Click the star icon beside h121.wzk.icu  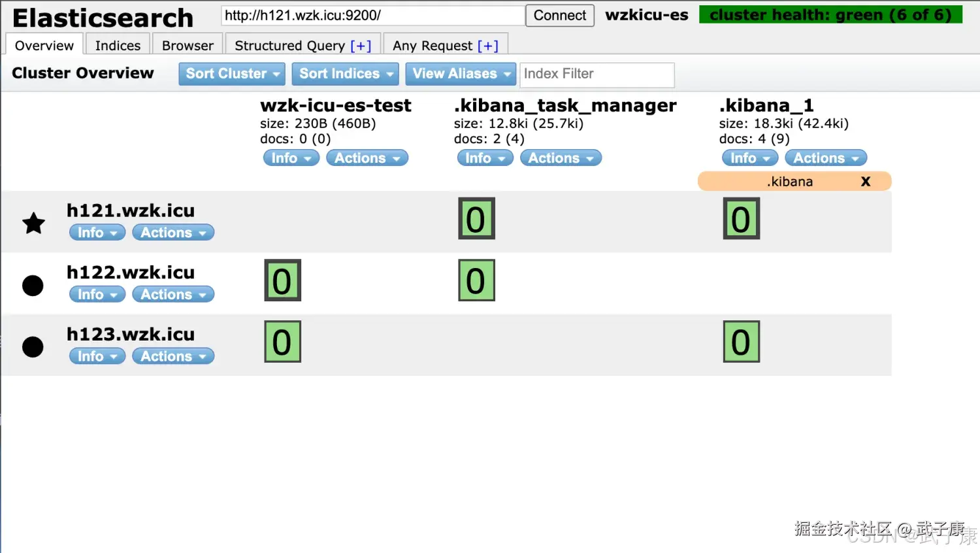[x=33, y=223]
